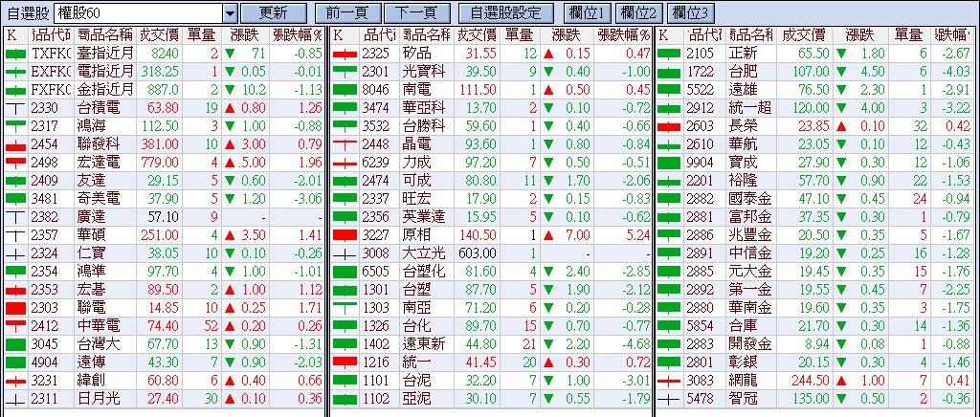The width and height of the screenshot is (980, 417).
Task: Click K-line icon for 2330 台積電
Action: point(16,109)
